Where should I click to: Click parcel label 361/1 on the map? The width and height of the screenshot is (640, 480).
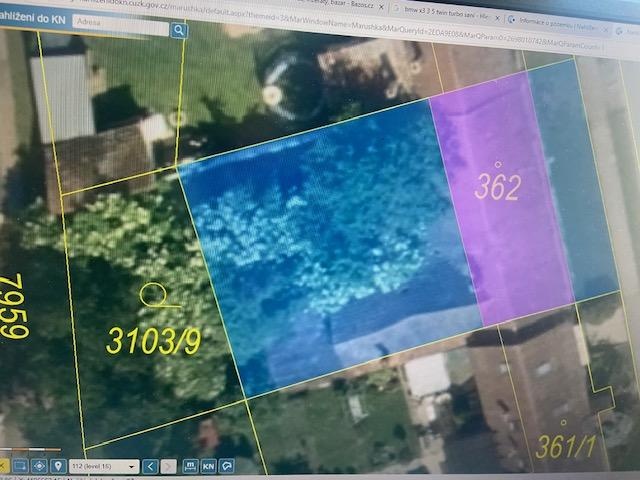(x=566, y=447)
